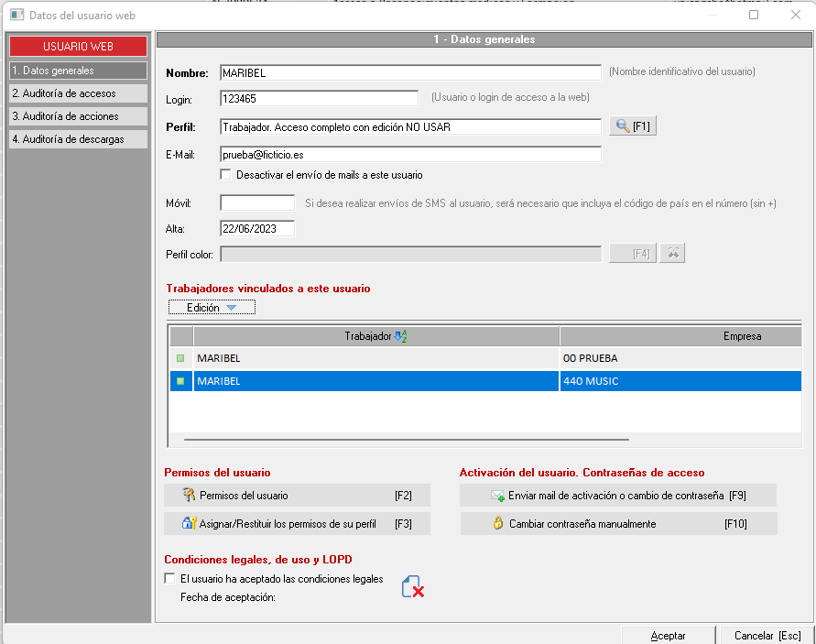Click Cambiar contraseña manualmente padlock button

point(618,524)
